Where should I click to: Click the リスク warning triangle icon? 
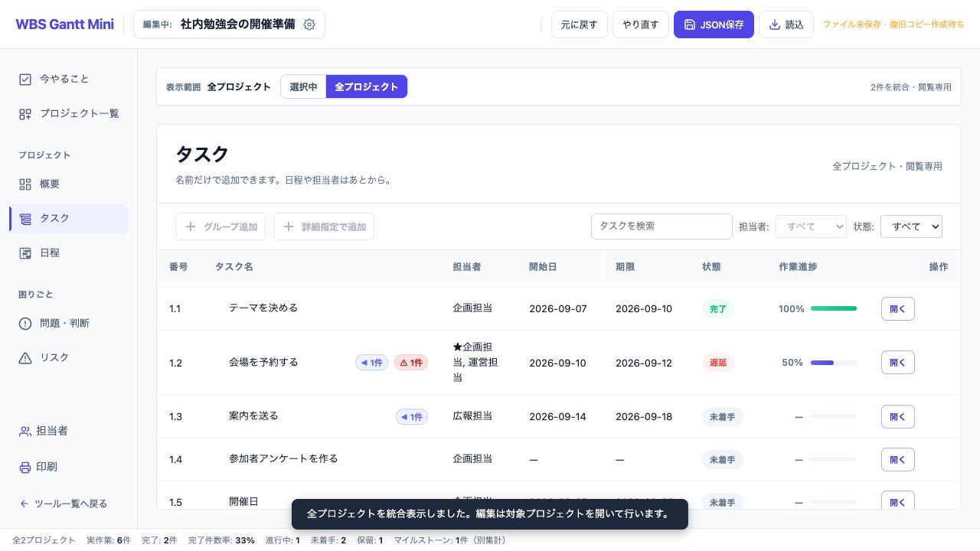click(x=25, y=357)
